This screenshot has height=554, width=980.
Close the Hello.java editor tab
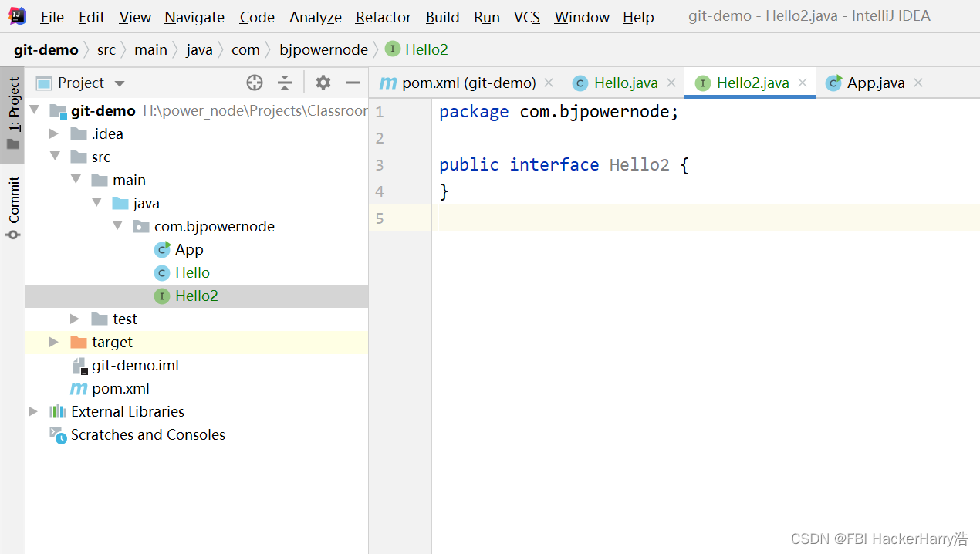click(x=671, y=83)
